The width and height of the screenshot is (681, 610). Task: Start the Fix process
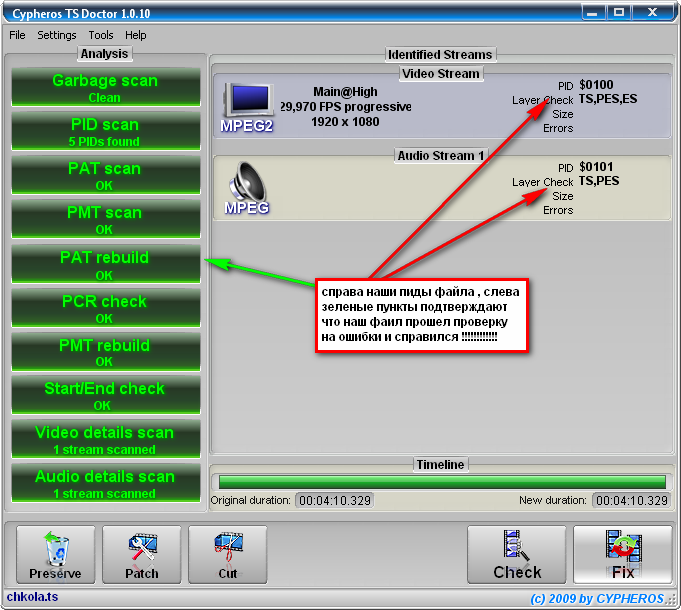pyautogui.click(x=623, y=555)
